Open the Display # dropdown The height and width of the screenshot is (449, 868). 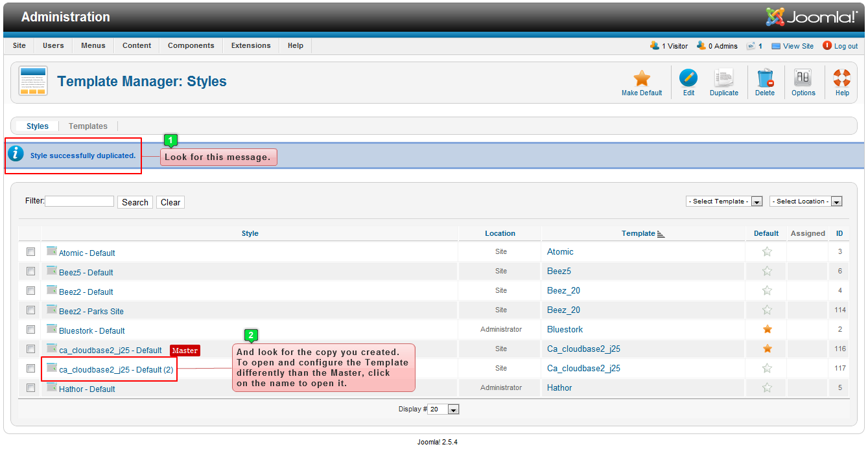click(x=444, y=409)
